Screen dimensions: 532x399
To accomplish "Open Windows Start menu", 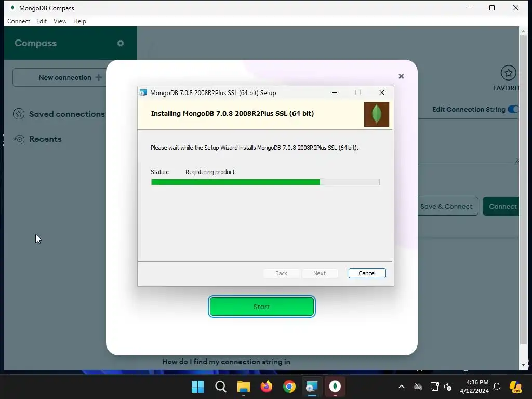I will point(197,387).
